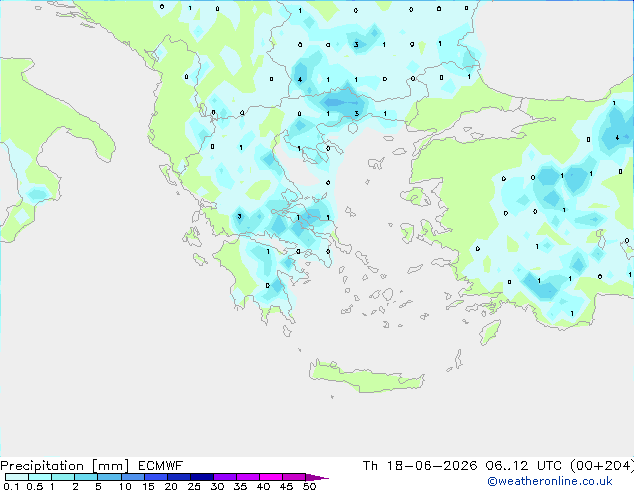Click the '40' legend scale label
634x490 pixels.
tap(263, 486)
